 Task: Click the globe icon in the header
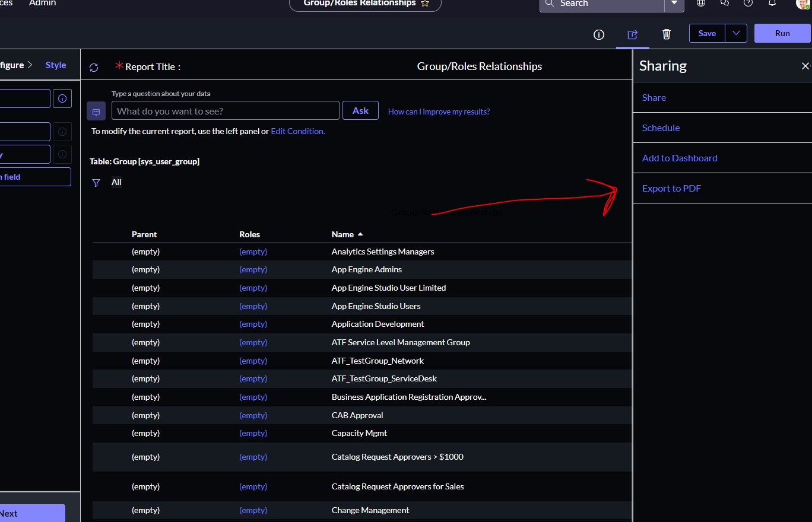[x=700, y=4]
